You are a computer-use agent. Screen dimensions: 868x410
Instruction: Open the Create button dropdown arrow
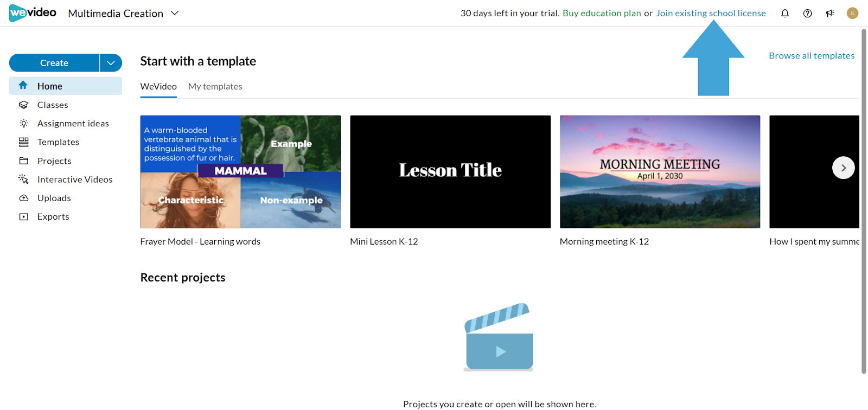point(111,63)
